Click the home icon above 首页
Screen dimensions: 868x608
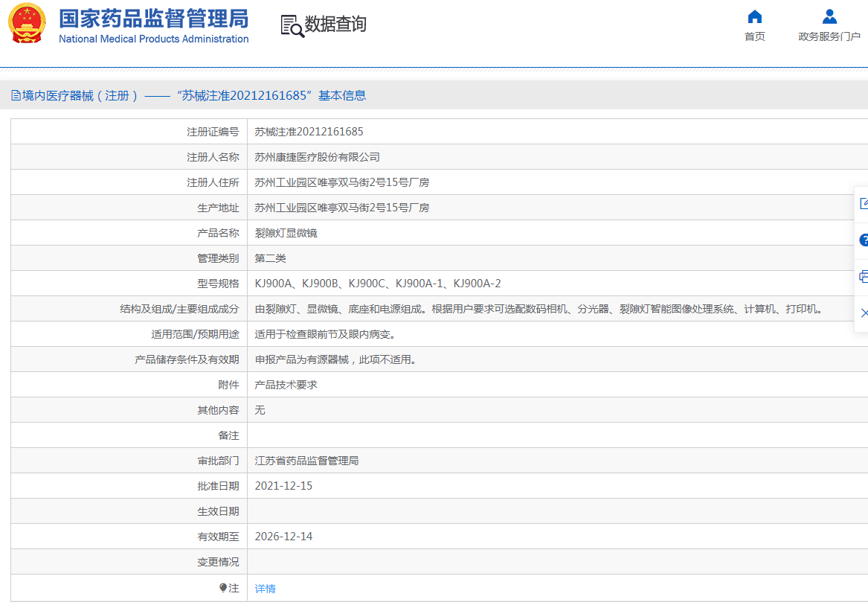point(754,16)
